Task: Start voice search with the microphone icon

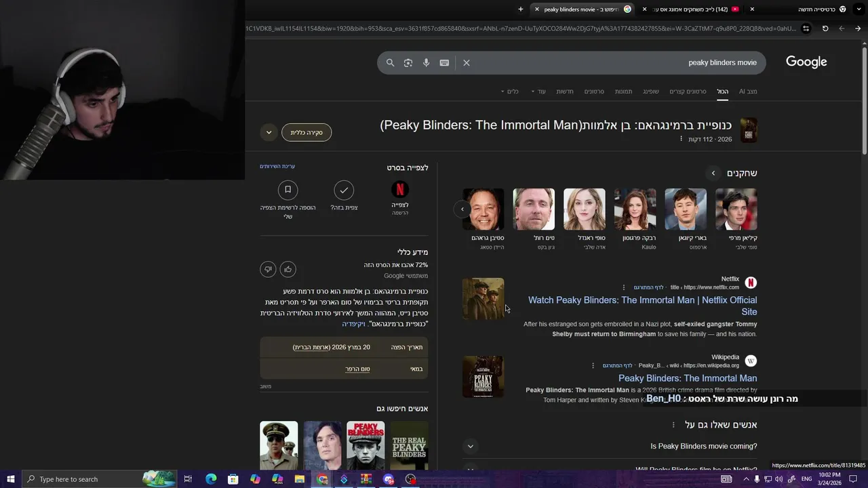Action: (x=426, y=62)
